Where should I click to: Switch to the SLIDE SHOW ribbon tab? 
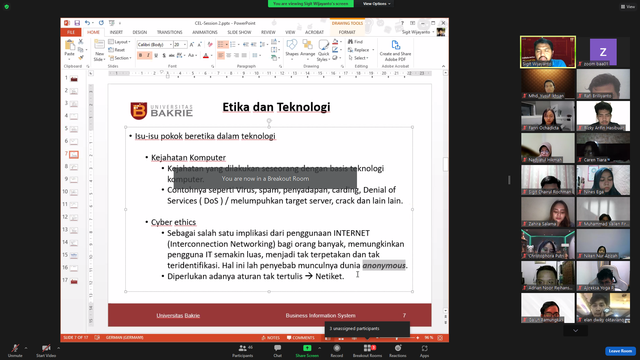click(239, 32)
